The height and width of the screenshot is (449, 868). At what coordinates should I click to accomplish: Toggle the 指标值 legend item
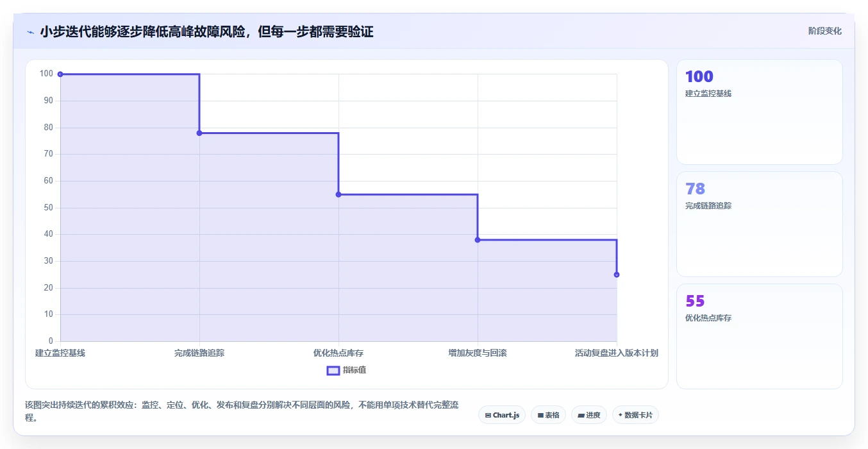tap(347, 370)
